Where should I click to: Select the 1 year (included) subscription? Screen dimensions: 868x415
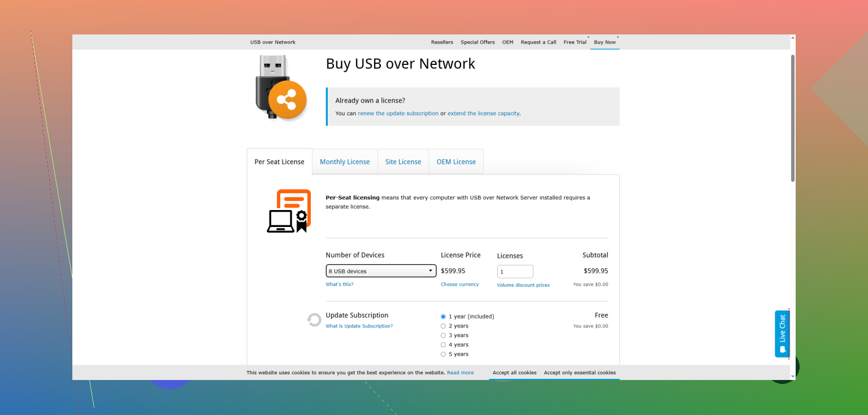(x=443, y=317)
